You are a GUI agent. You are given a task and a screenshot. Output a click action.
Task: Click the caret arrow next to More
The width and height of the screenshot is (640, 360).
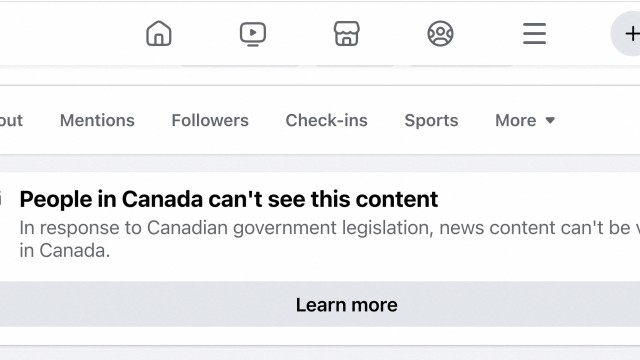click(550, 120)
